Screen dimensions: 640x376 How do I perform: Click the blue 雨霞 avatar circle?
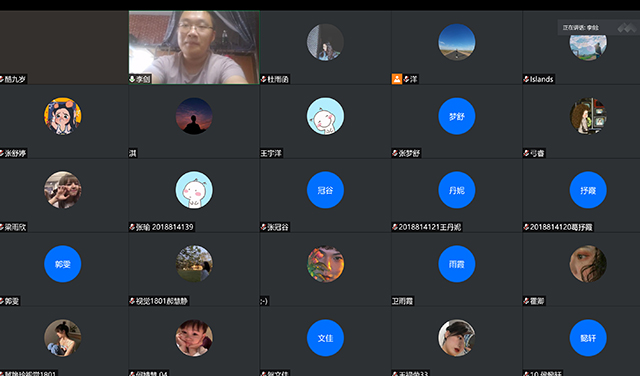tap(457, 264)
